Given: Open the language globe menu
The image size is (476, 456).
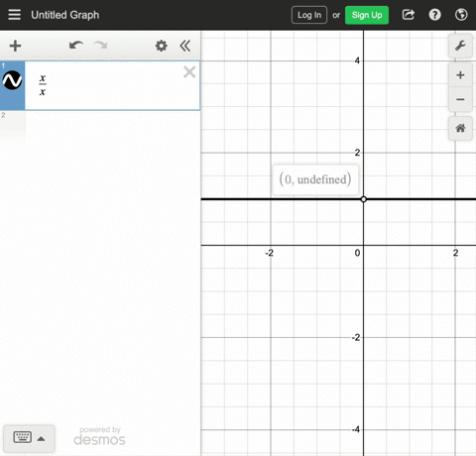Looking at the screenshot, I should click(461, 15).
